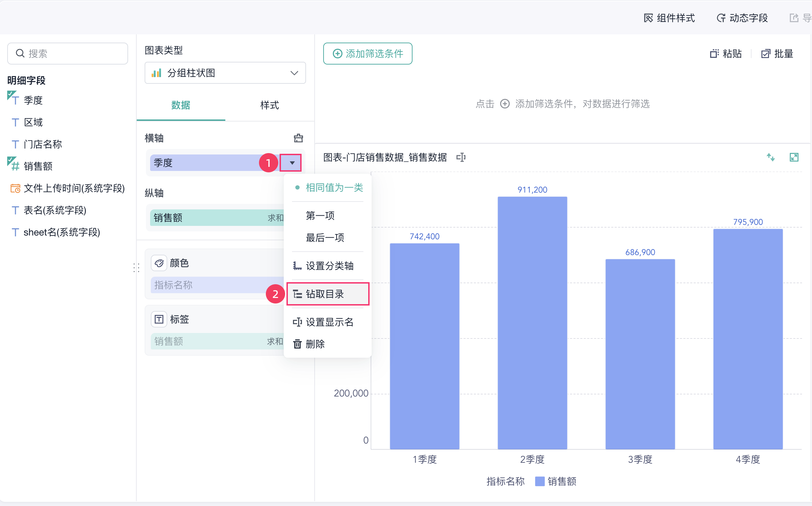Click the 销售额 field in field list
The height and width of the screenshot is (506, 812).
click(x=38, y=166)
